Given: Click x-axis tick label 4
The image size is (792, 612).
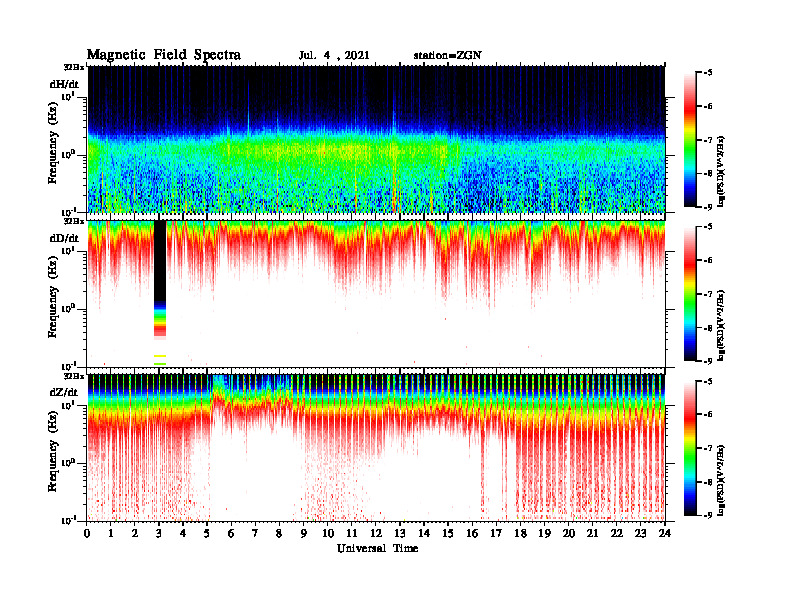Looking at the screenshot, I should pyautogui.click(x=183, y=534).
